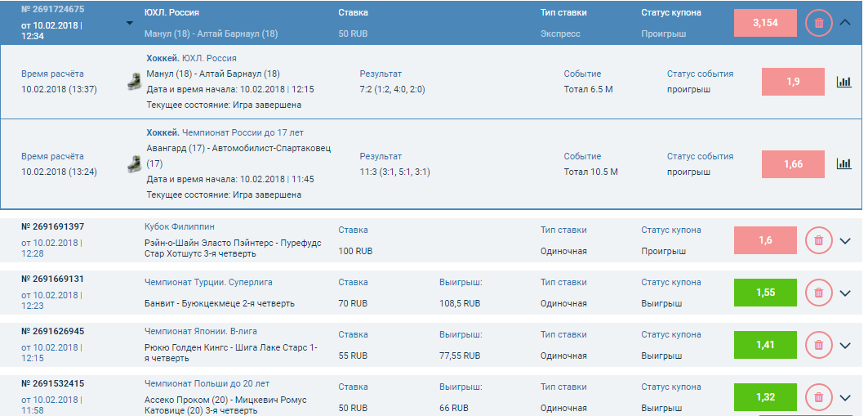Select date от 10.02.2018 | 12:28
The width and height of the screenshot is (868, 416).
click(51, 248)
